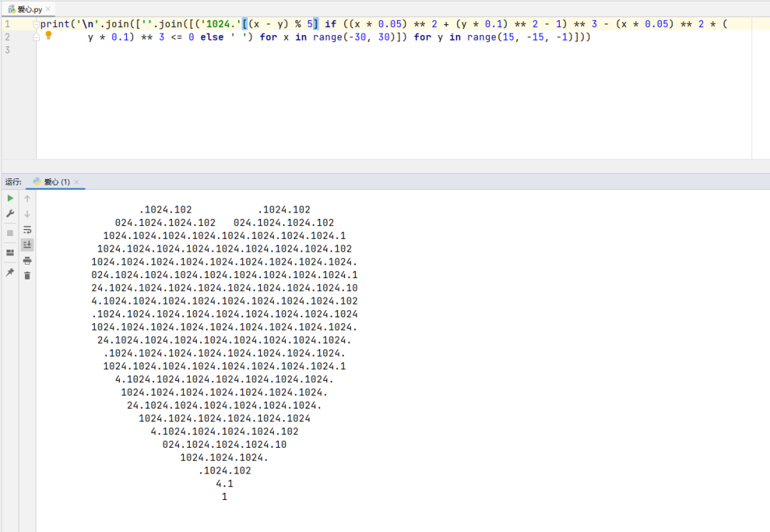770x532 pixels.
Task: Click line number 3 in gutter
Action: [x=7, y=50]
